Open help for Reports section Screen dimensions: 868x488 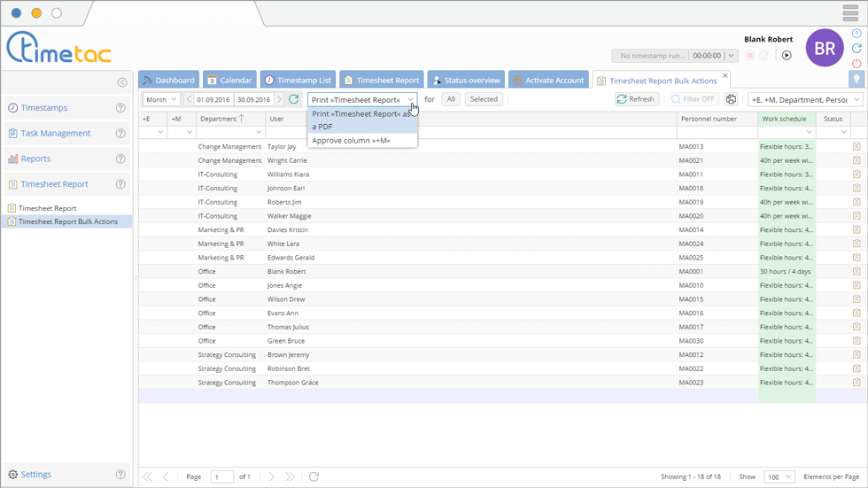click(120, 159)
